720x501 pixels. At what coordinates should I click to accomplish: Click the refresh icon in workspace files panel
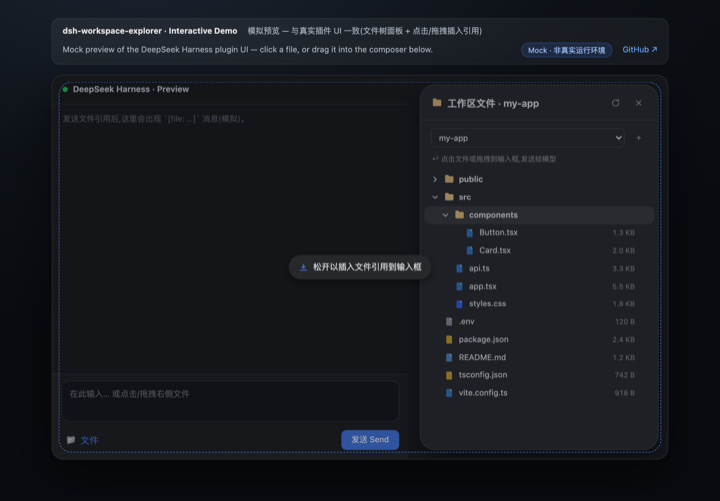point(615,103)
